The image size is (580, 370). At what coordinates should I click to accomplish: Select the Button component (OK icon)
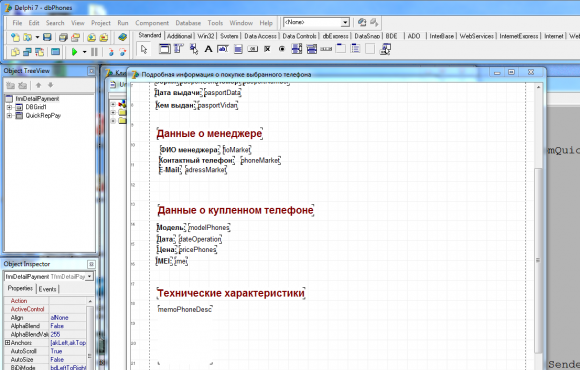(x=253, y=49)
